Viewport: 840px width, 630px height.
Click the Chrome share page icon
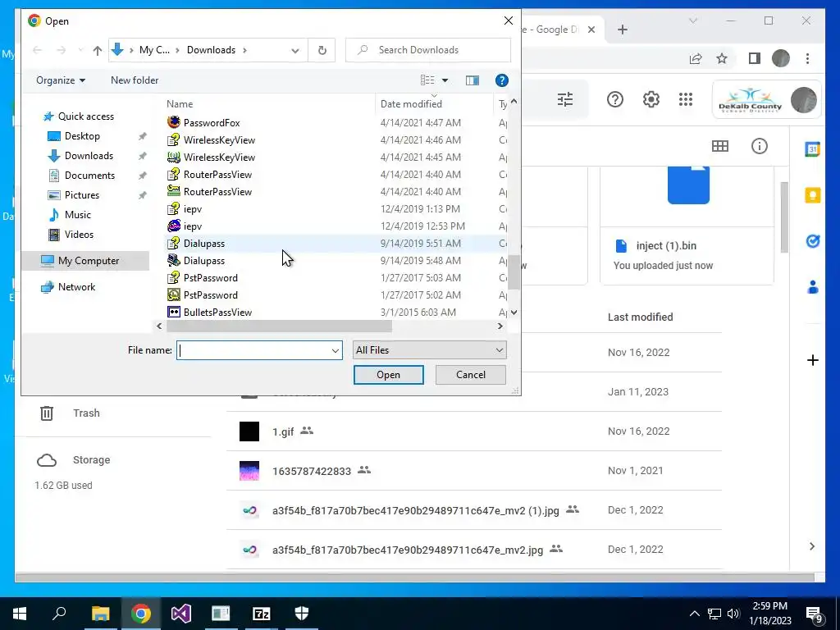pos(696,58)
